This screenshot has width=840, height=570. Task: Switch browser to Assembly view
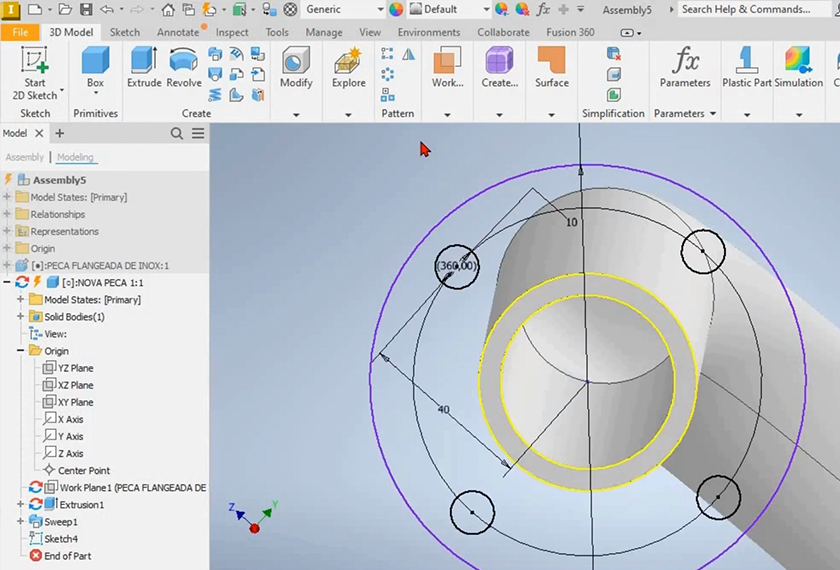tap(24, 157)
